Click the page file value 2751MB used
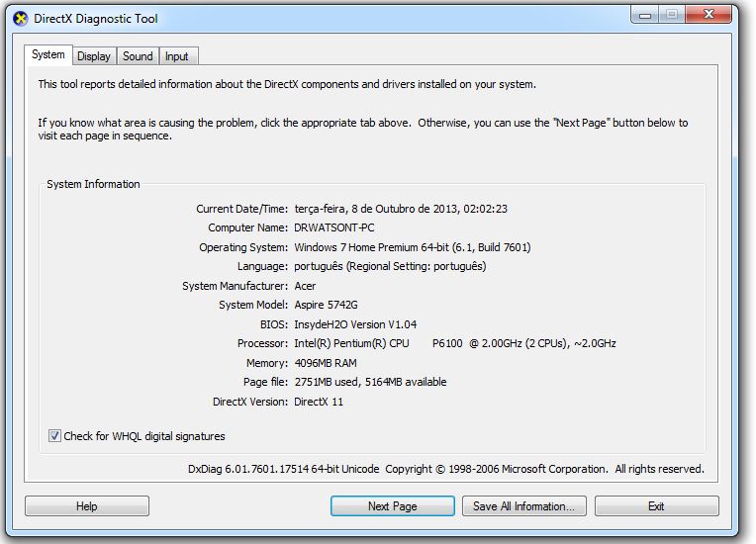 point(370,382)
